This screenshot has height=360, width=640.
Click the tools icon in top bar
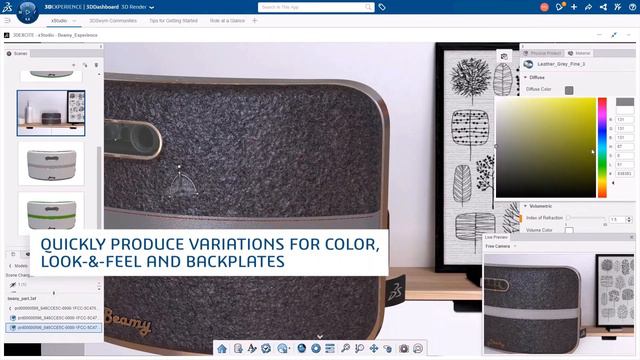[618, 7]
